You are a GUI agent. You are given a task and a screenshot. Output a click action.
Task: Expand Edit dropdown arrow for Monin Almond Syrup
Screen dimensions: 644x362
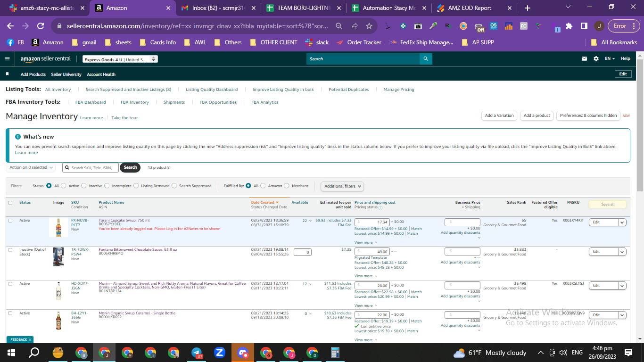click(x=622, y=286)
